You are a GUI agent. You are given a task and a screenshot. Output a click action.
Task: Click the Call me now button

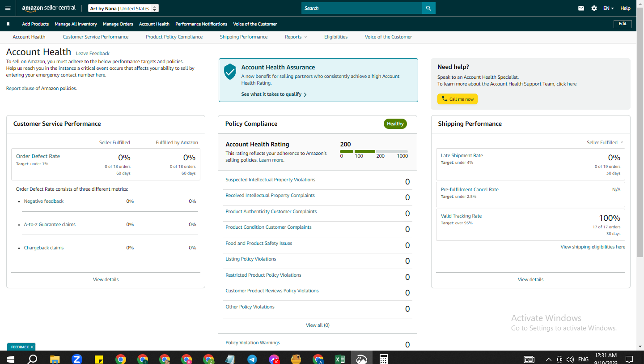[458, 99]
